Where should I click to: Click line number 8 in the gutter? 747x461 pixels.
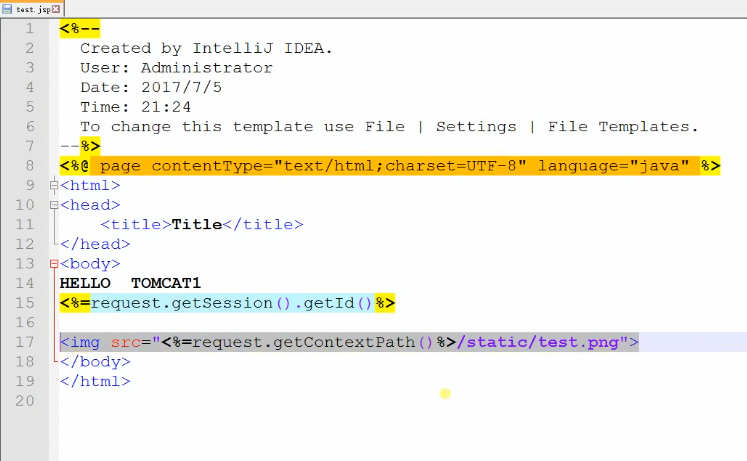pos(30,166)
